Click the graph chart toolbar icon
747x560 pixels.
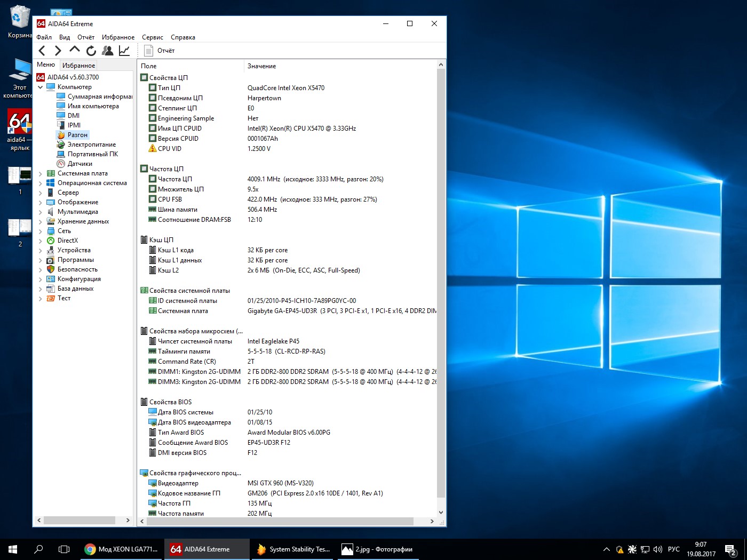click(x=124, y=51)
